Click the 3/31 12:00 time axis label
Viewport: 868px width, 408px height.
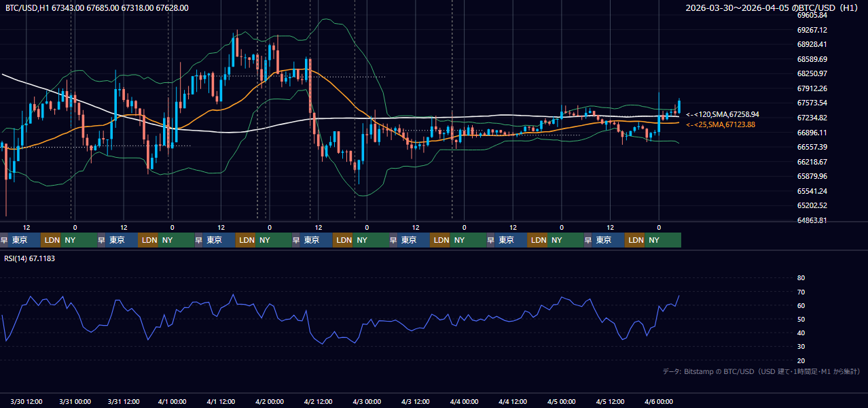pyautogui.click(x=124, y=401)
